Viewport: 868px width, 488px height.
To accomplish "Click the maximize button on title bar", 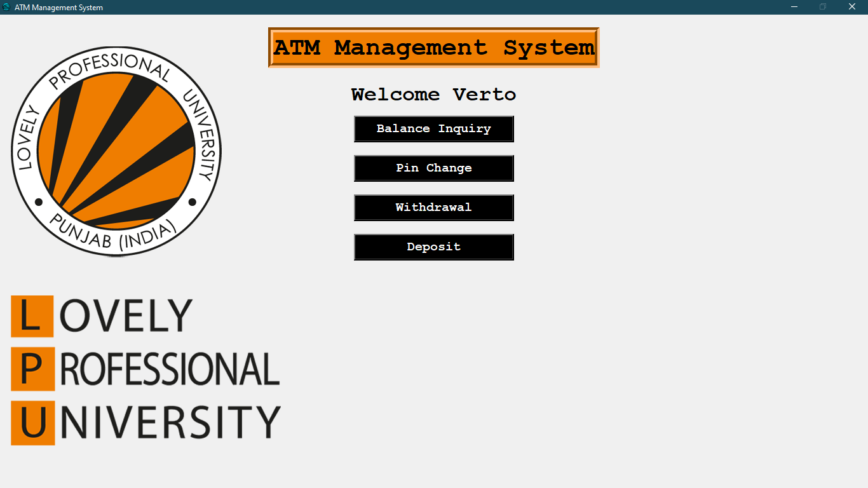I will (x=823, y=6).
